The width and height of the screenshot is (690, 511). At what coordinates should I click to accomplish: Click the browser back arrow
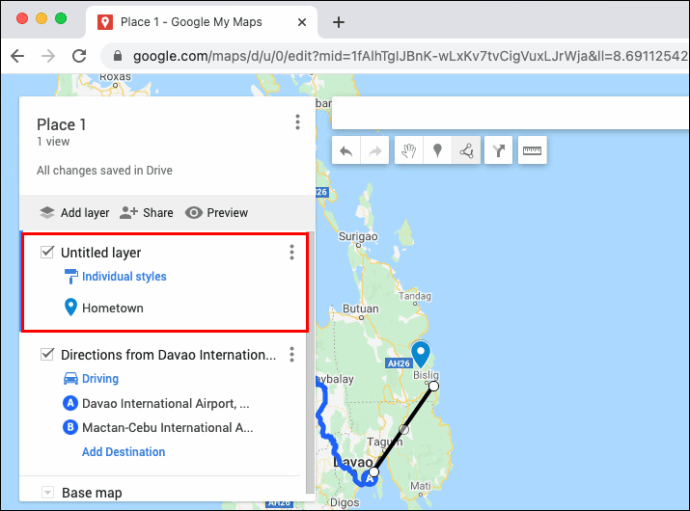[x=17, y=56]
